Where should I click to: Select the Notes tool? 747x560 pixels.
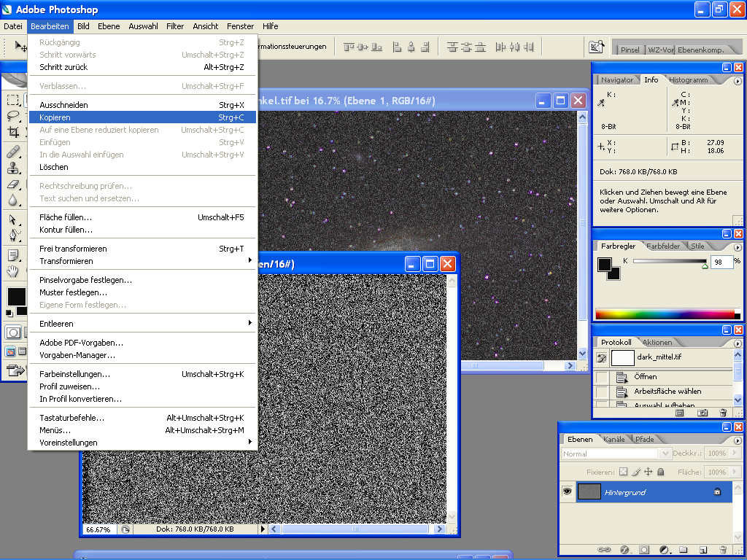[x=13, y=255]
